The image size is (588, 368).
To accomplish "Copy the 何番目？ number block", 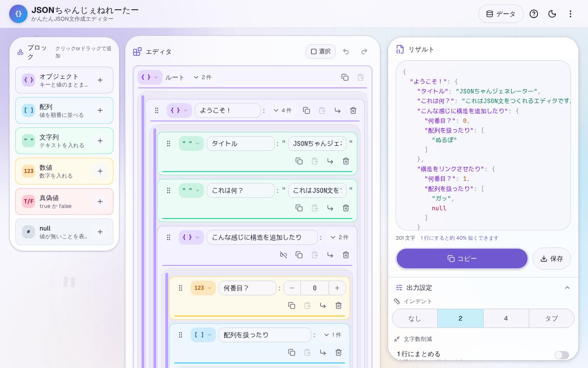I will 292,305.
